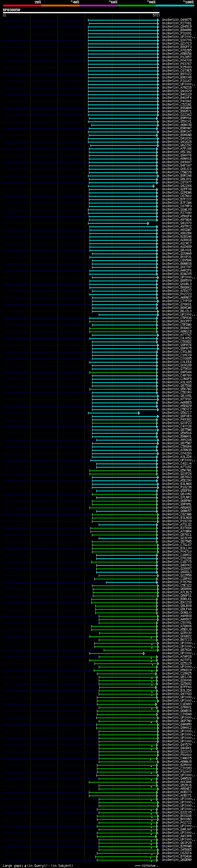Select the label UniRef100_C5Z1N1

pyautogui.click(x=176, y=104)
